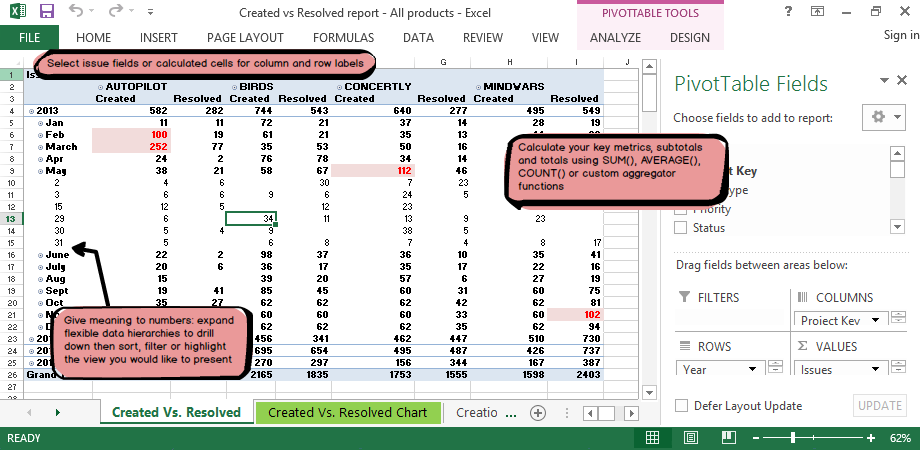Click the Sign in link
The image size is (920, 450).
901,35
